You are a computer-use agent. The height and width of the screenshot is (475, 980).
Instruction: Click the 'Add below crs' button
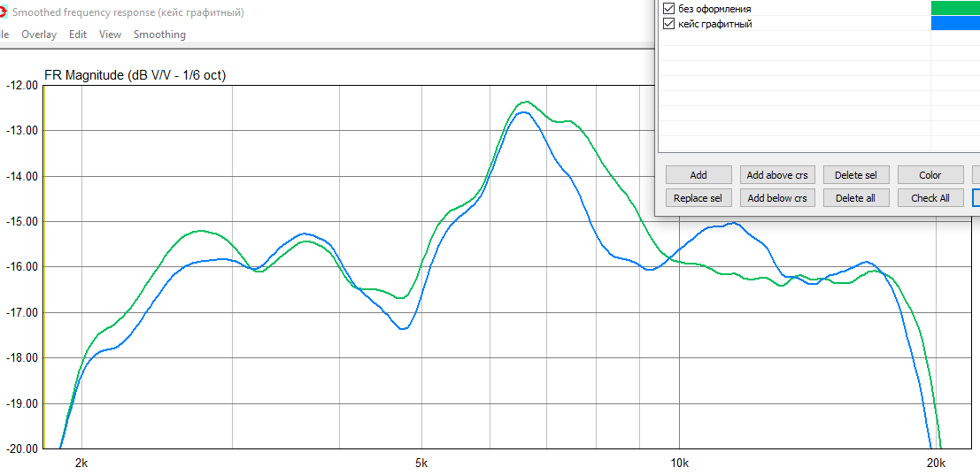777,198
